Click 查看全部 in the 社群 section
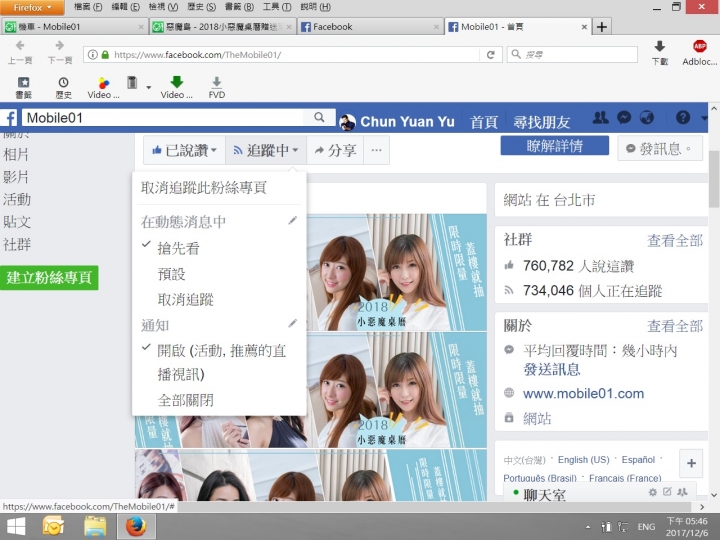This screenshot has height=540, width=720. point(675,240)
